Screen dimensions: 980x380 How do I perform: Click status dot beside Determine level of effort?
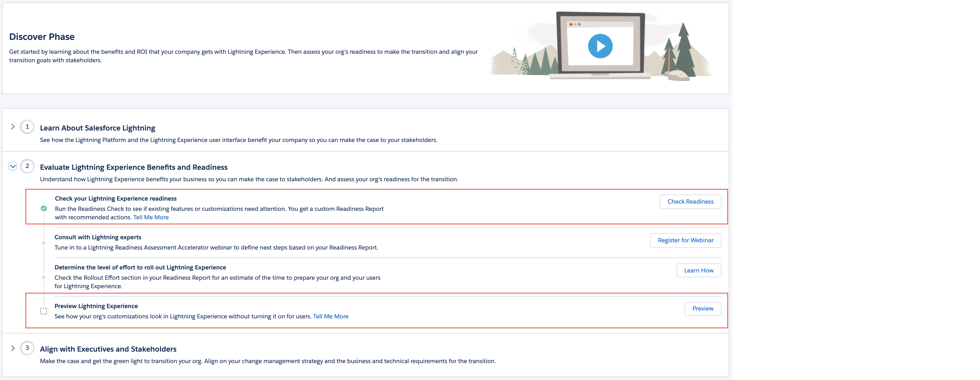pyautogui.click(x=43, y=277)
